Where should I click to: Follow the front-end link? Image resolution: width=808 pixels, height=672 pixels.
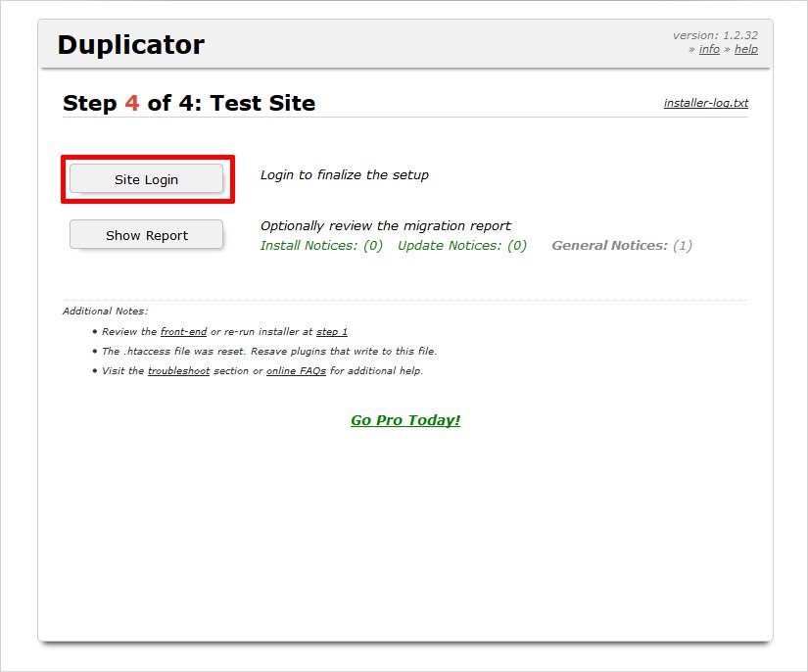coord(183,332)
